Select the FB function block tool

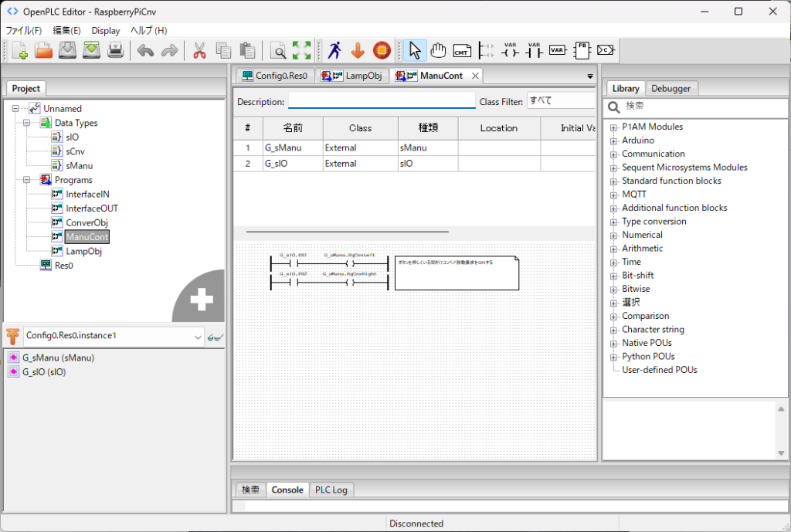click(x=582, y=50)
